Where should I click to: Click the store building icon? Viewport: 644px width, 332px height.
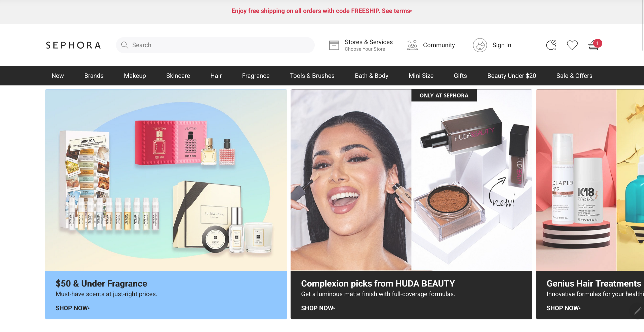click(334, 45)
